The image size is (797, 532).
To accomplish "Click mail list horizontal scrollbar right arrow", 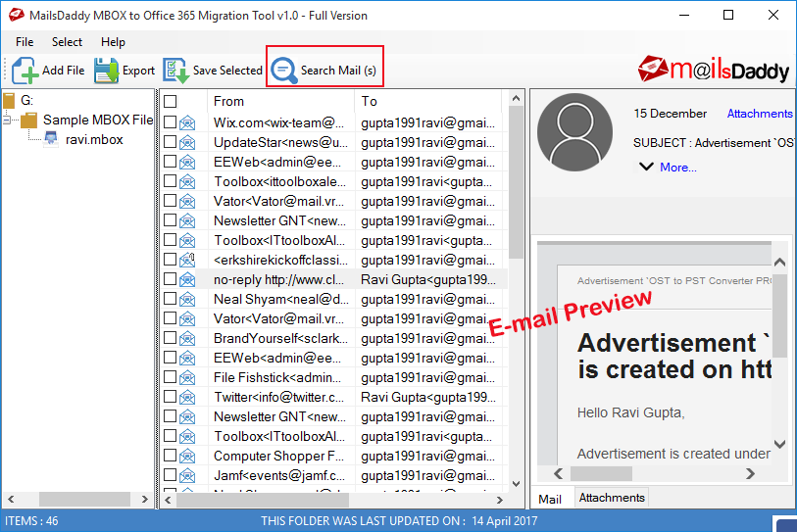I will [x=500, y=500].
